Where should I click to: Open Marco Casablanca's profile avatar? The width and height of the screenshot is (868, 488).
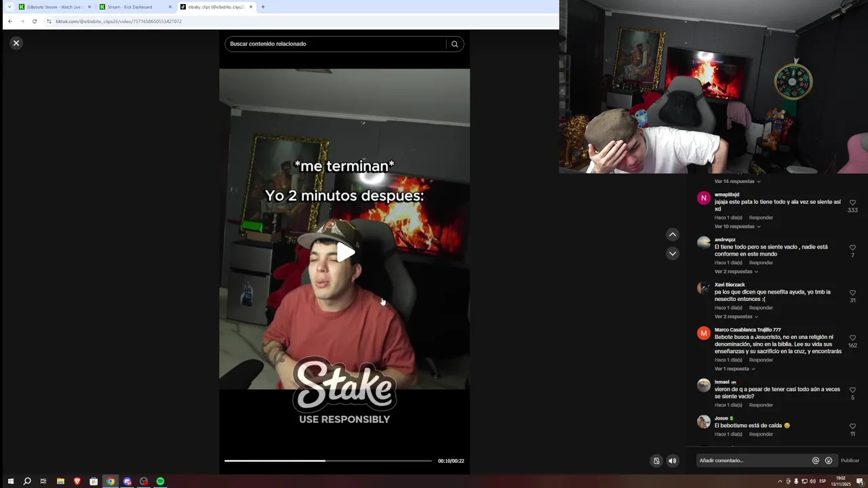point(704,333)
